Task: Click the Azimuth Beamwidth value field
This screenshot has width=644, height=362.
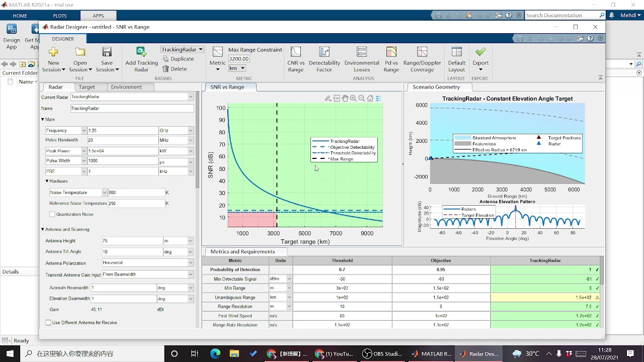Action: coord(124,288)
